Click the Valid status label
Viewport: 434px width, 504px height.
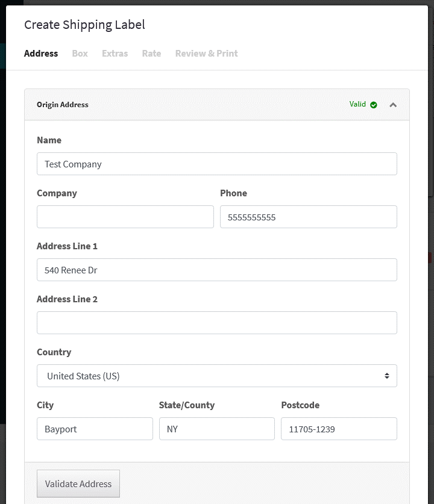pos(357,104)
